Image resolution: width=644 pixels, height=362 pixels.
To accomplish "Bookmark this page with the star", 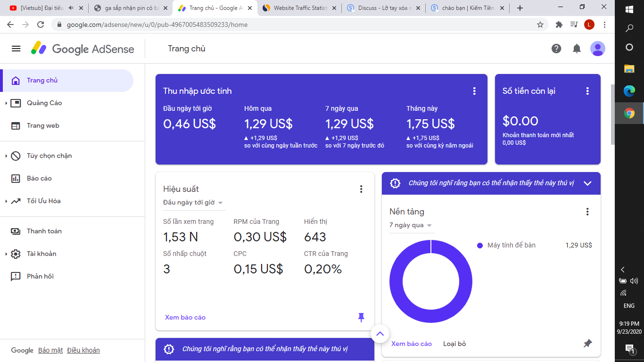I will 540,25.
